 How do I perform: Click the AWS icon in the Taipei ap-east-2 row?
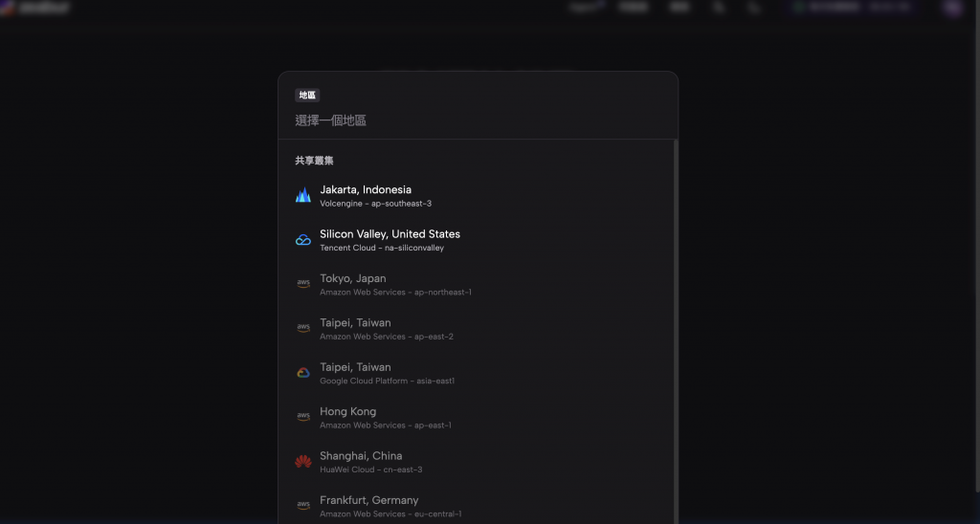click(x=303, y=329)
